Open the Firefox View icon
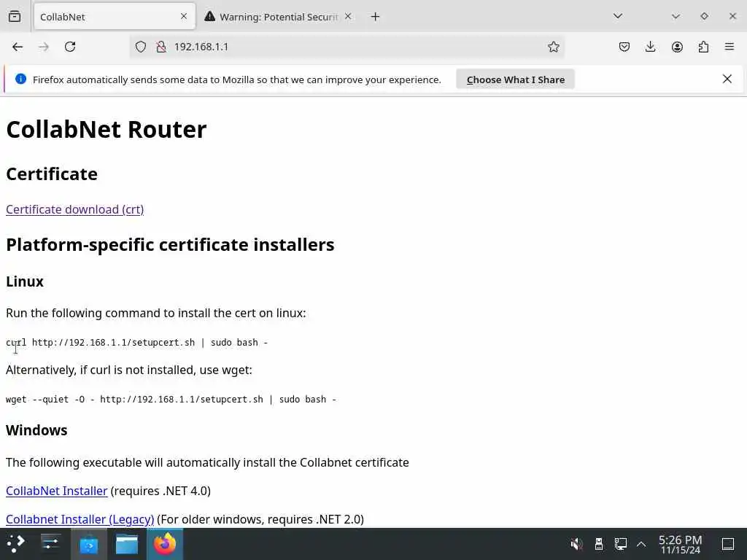Viewport: 747px width, 560px height. tap(15, 17)
